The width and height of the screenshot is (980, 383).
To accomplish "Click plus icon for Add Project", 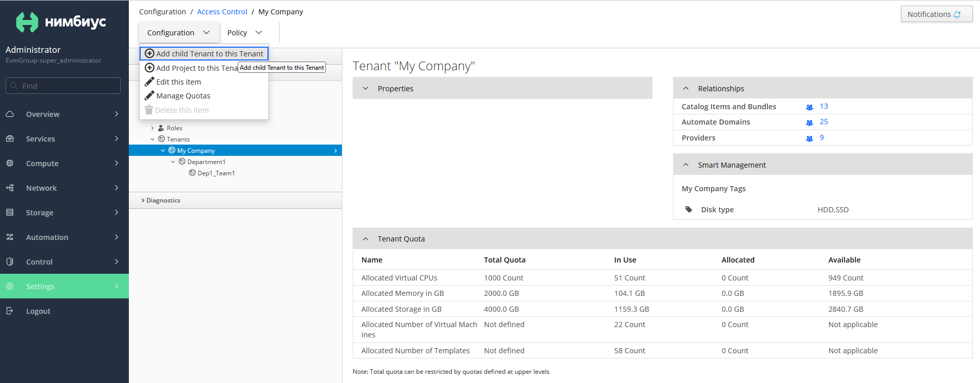I will pos(149,68).
